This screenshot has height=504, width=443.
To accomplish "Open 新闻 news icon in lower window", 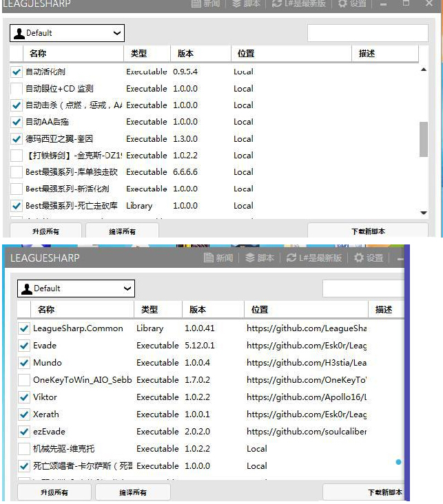I will click(x=209, y=258).
